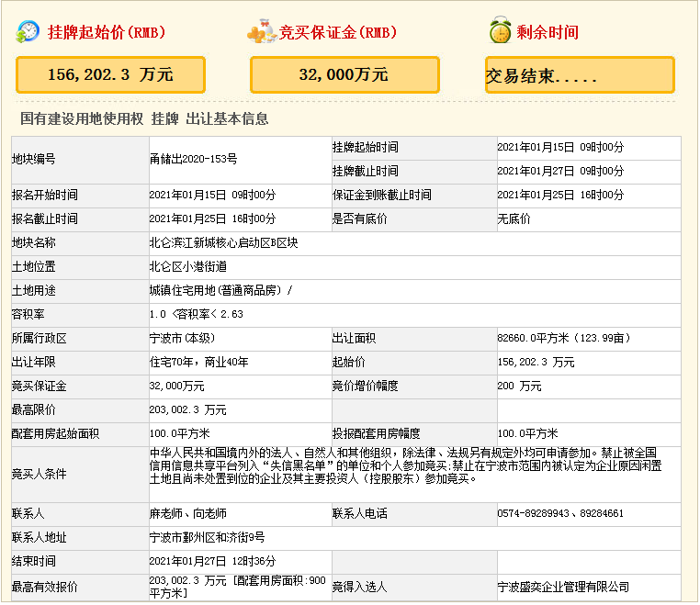
Task: Click the alarm clock icon beside 剩余时间
Action: (500, 31)
